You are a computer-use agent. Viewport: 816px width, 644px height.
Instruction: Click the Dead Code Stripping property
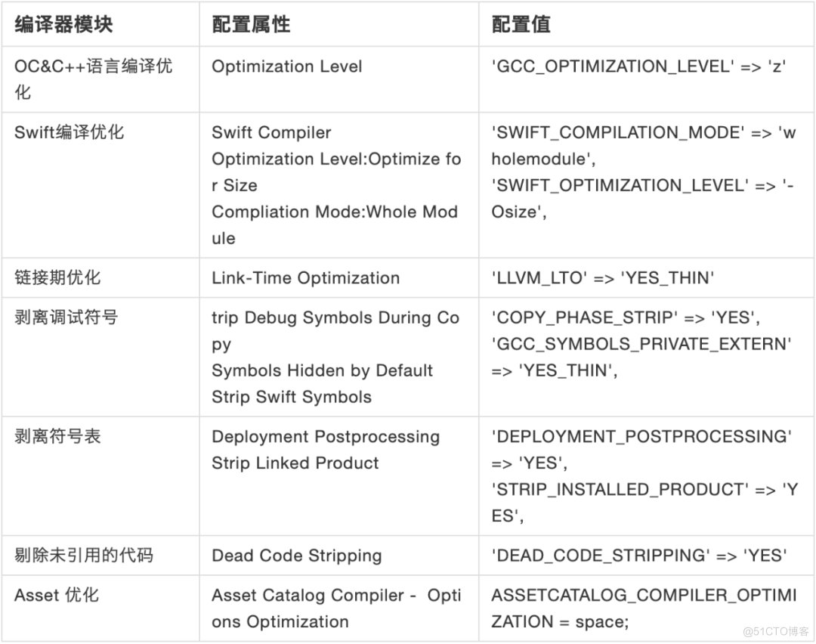(297, 556)
